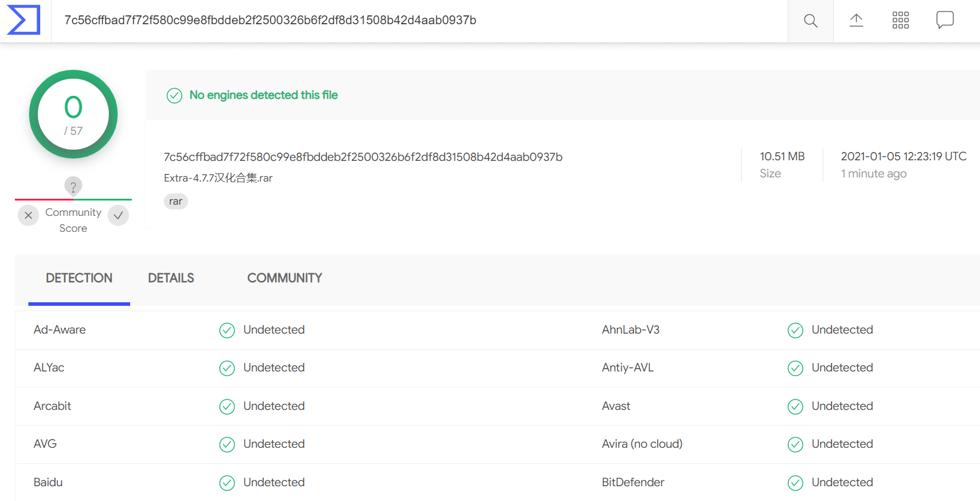980x501 pixels.
Task: Vote malicious with the X community button
Action: click(28, 215)
